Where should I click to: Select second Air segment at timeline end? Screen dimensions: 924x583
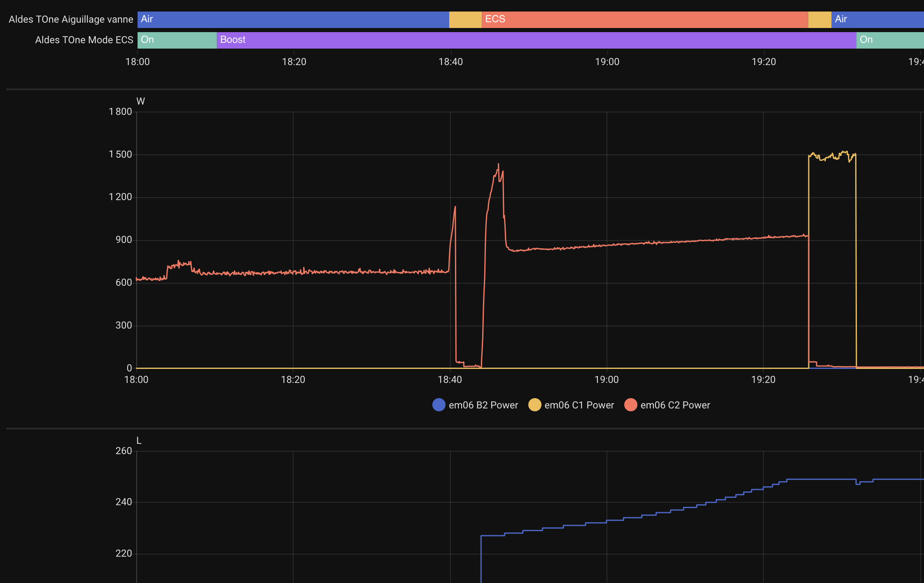point(877,19)
